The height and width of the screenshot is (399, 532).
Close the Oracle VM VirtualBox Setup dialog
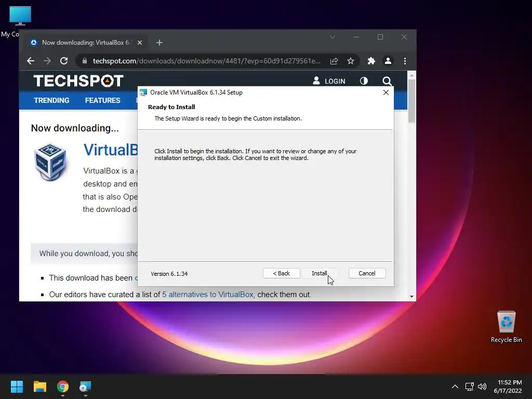[386, 92]
